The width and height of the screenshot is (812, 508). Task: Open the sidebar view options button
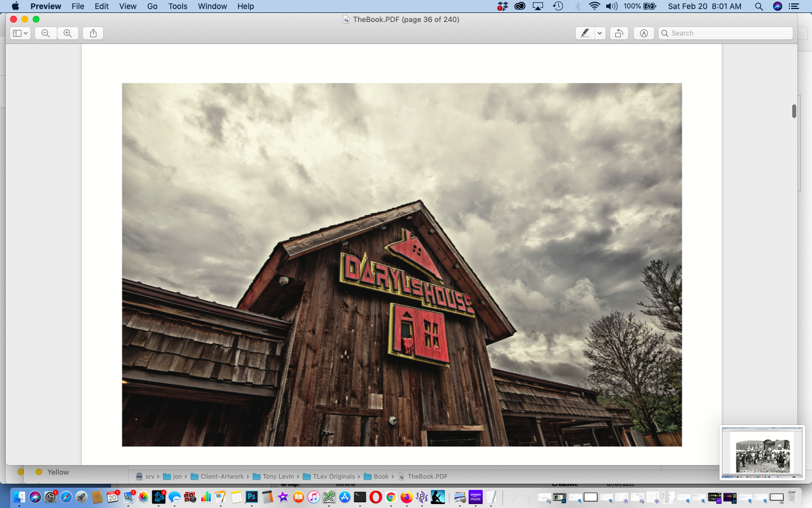(20, 33)
